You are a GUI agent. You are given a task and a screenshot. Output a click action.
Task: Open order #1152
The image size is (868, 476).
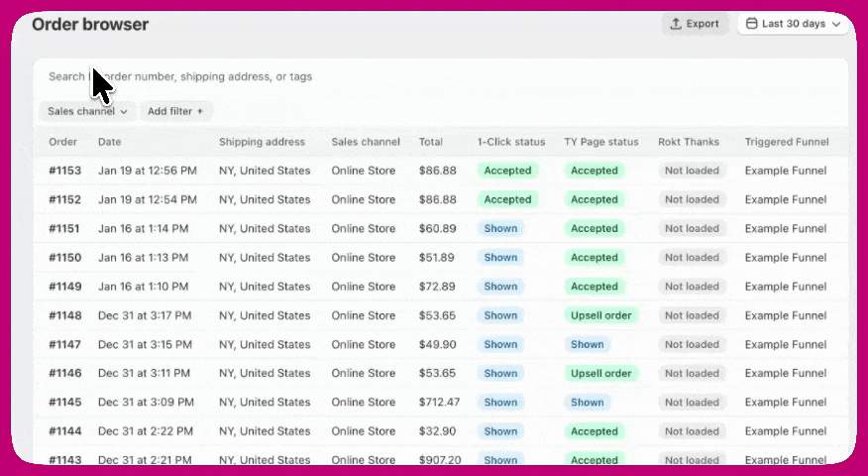tap(64, 199)
